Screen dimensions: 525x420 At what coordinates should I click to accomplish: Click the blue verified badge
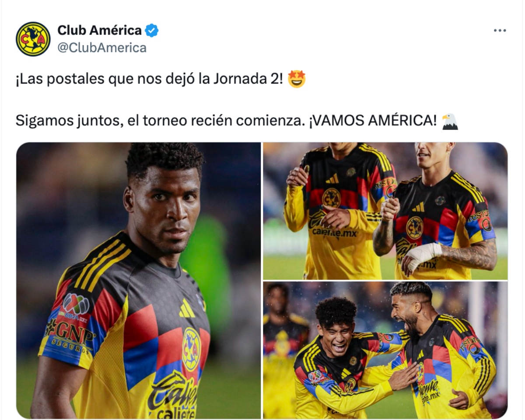pyautogui.click(x=152, y=31)
